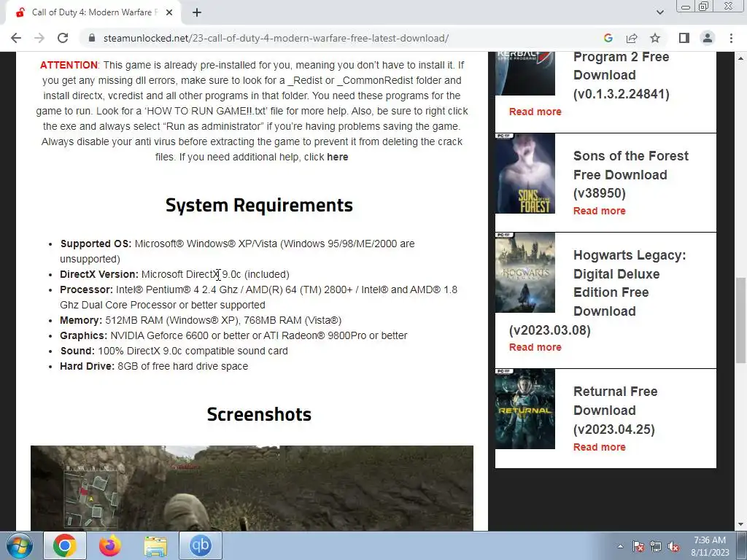Click the scrollbar down arrow
Image resolution: width=747 pixels, height=560 pixels.
(x=741, y=524)
